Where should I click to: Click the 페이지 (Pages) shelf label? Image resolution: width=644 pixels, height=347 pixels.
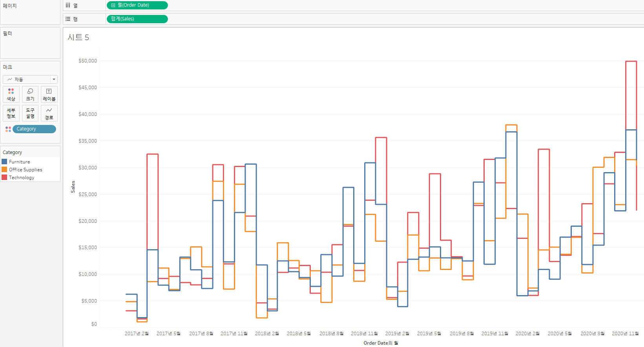tap(10, 6)
